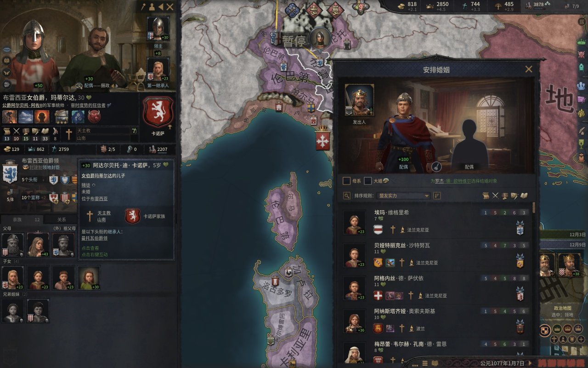The width and height of the screenshot is (588, 368).
Task: Enable the 大婚 grand wedding checkbox
Action: pos(367,181)
